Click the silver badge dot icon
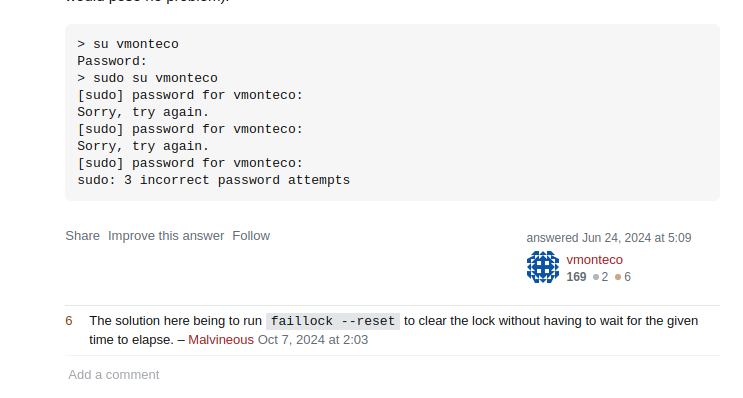This screenshot has width=743, height=398. pyautogui.click(x=596, y=277)
